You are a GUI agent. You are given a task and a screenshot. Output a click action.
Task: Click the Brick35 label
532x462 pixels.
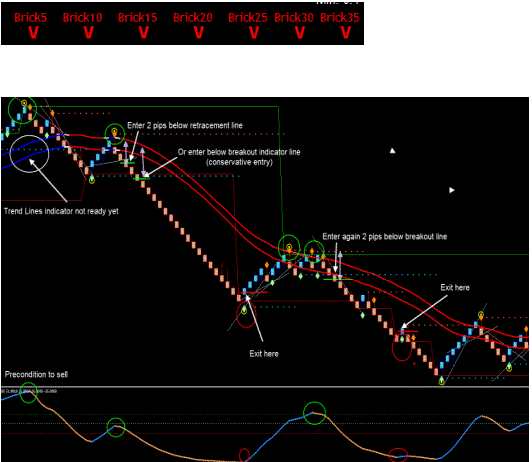(340, 18)
